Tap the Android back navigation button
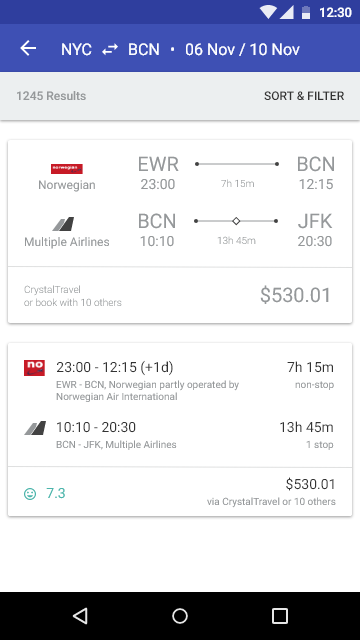Image resolution: width=360 pixels, height=640 pixels. point(80,616)
